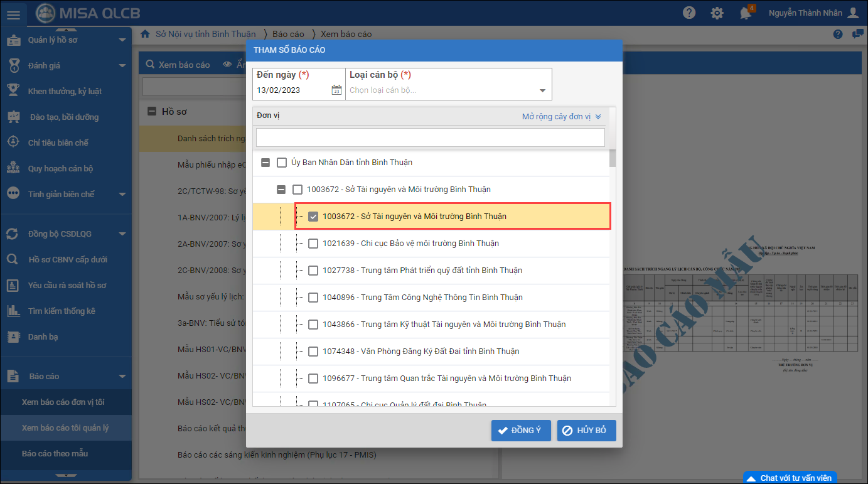Click the HỦY BỎ button
The image size is (868, 484).
586,431
